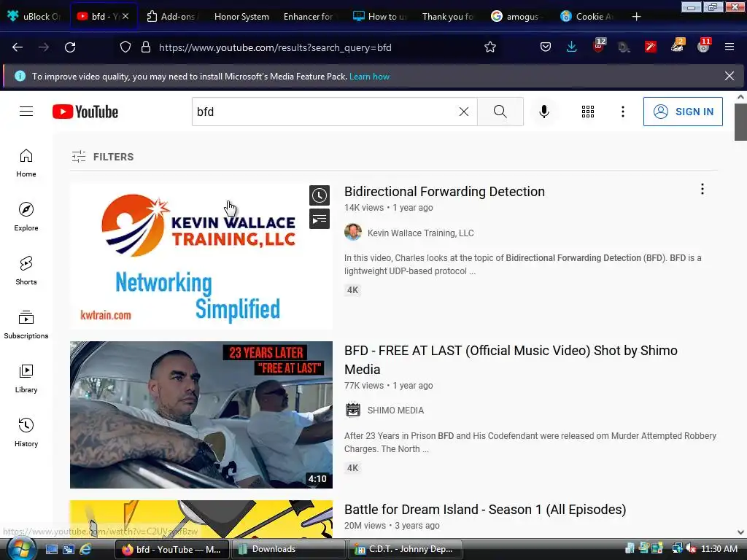747x560 pixels.
Task: Dismiss the Media Feature Pack notification
Action: (729, 76)
